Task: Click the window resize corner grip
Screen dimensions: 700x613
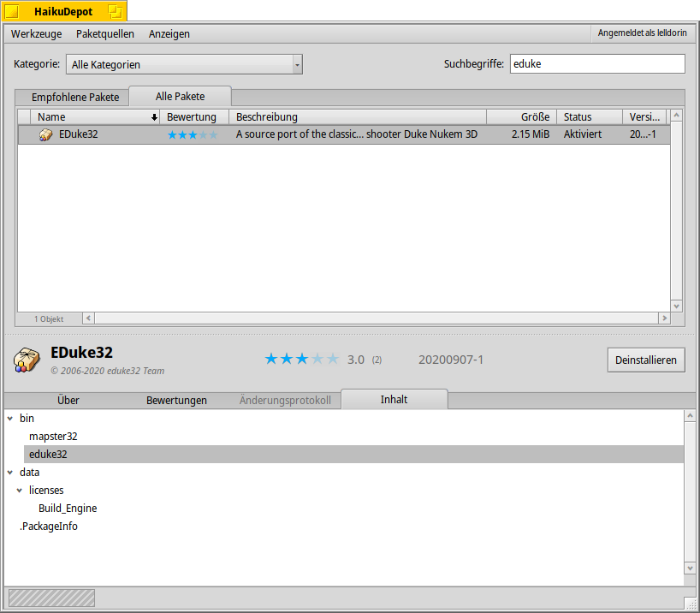Action: pyautogui.click(x=691, y=603)
